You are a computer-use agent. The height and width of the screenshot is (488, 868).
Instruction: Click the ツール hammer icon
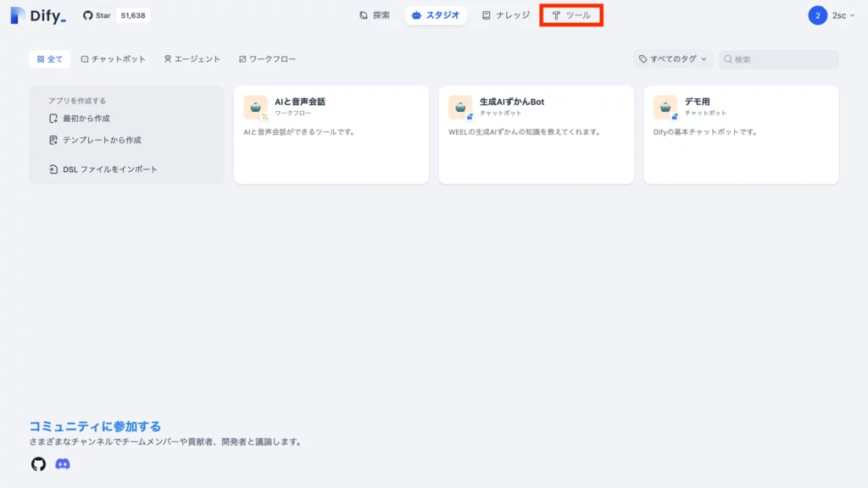tap(557, 14)
